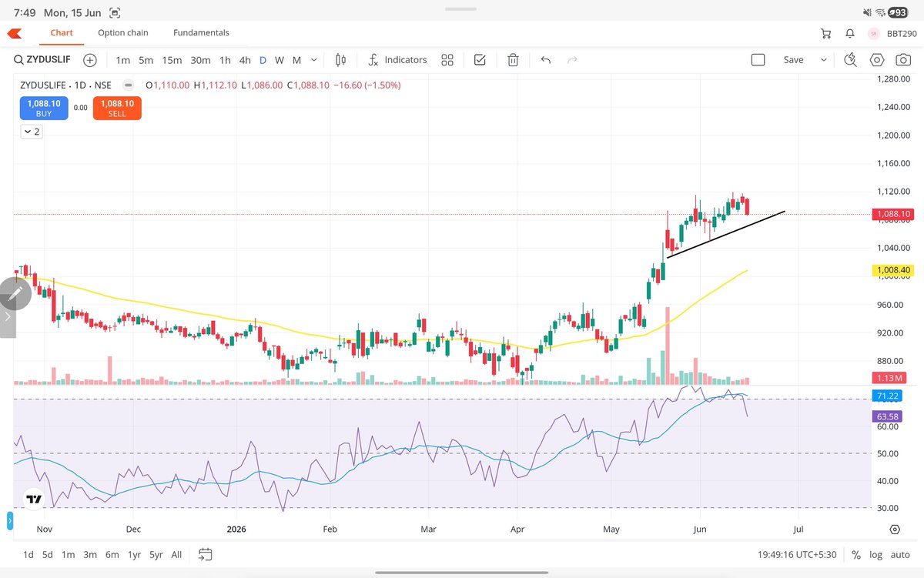
Task: Select the 1h timeframe
Action: click(225, 60)
